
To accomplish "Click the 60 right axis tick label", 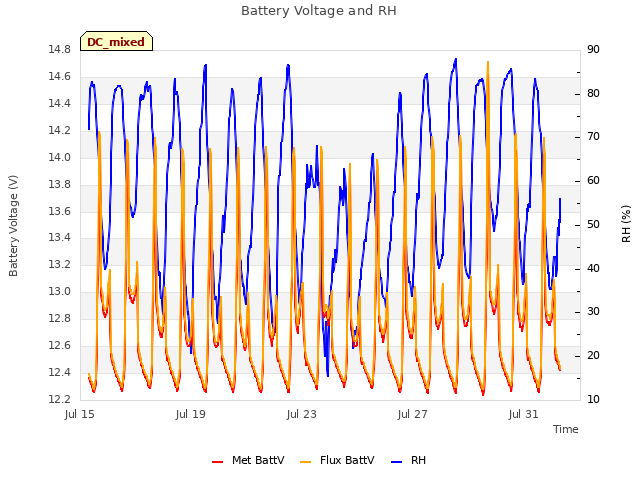I will (x=593, y=181).
